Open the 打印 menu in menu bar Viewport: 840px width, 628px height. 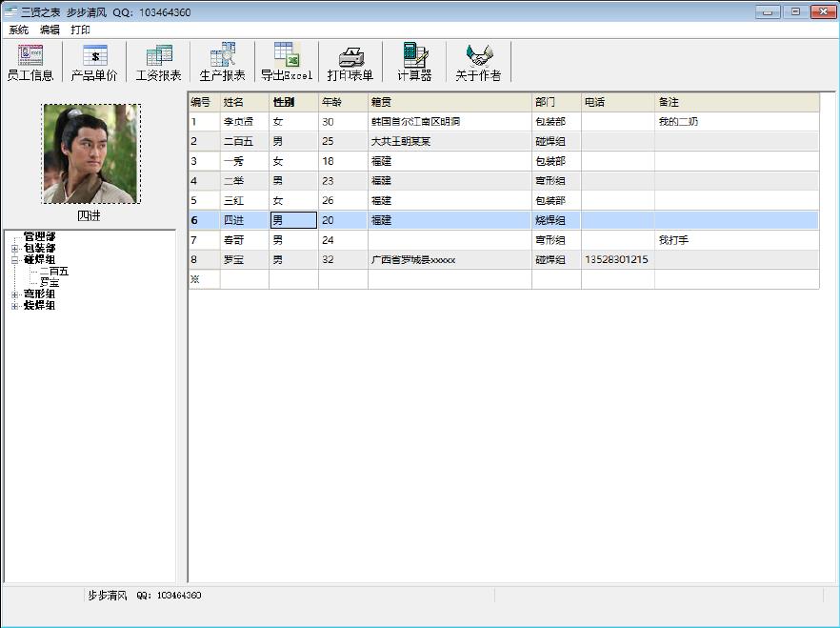pyautogui.click(x=80, y=30)
